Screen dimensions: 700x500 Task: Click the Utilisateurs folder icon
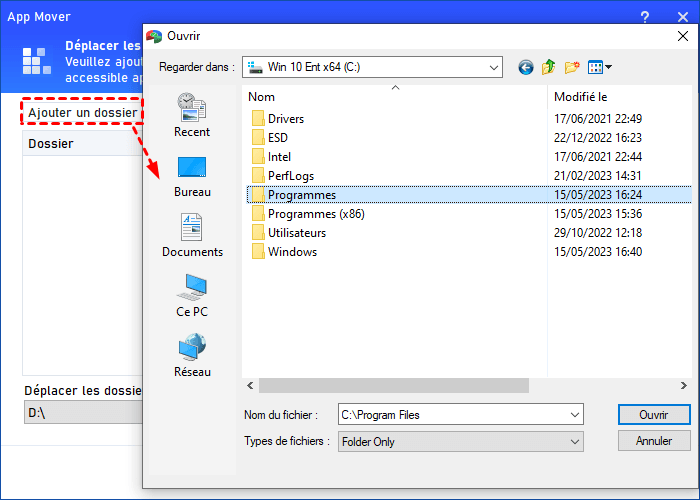258,233
